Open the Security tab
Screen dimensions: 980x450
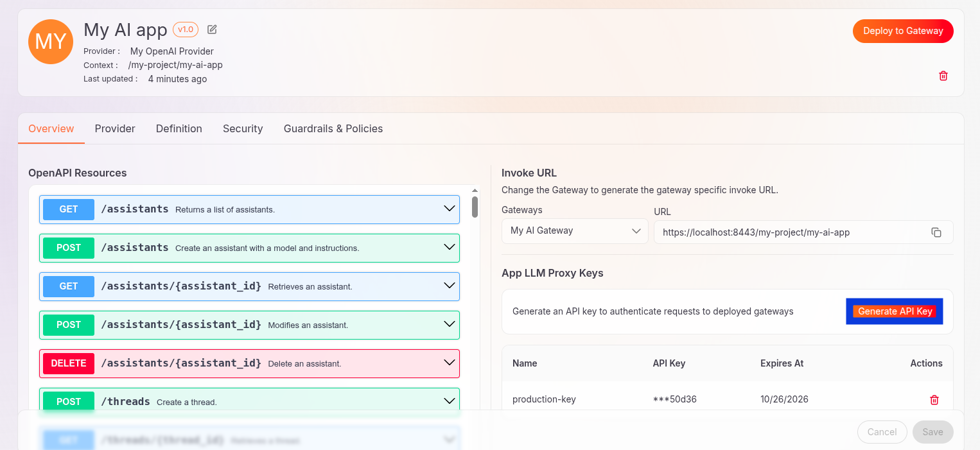[243, 128]
